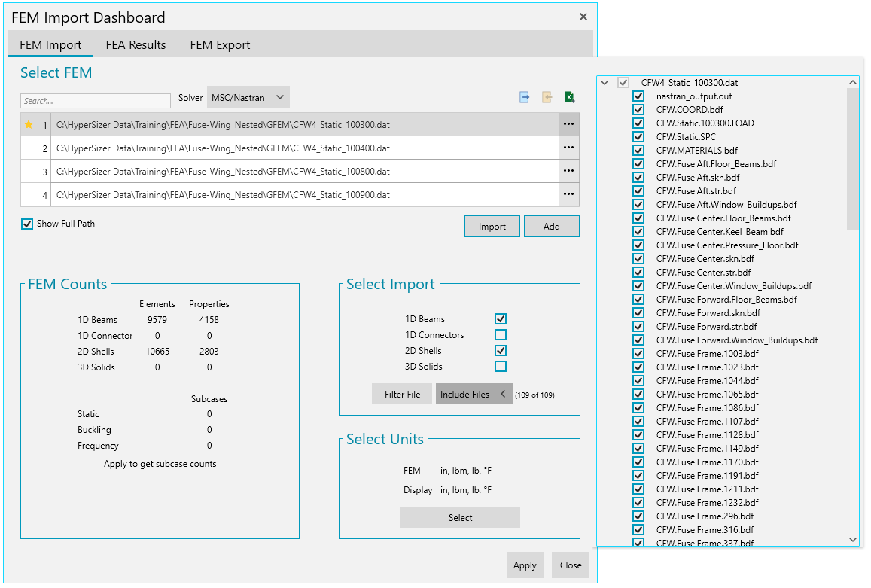Click "Apply to get subcase counts" text
This screenshot has height=588, width=871.
point(160,464)
